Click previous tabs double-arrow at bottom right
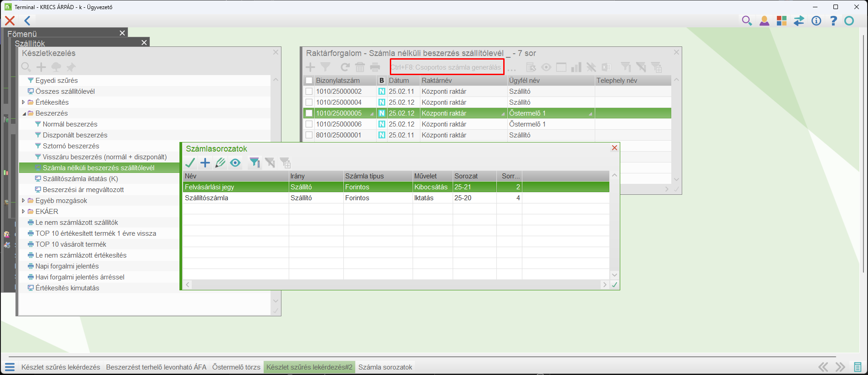 click(x=823, y=367)
